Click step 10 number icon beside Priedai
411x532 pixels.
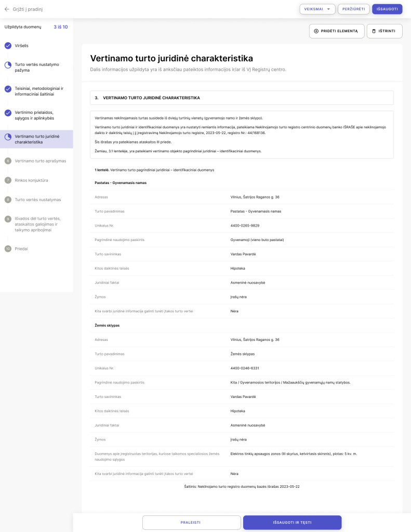click(x=8, y=249)
